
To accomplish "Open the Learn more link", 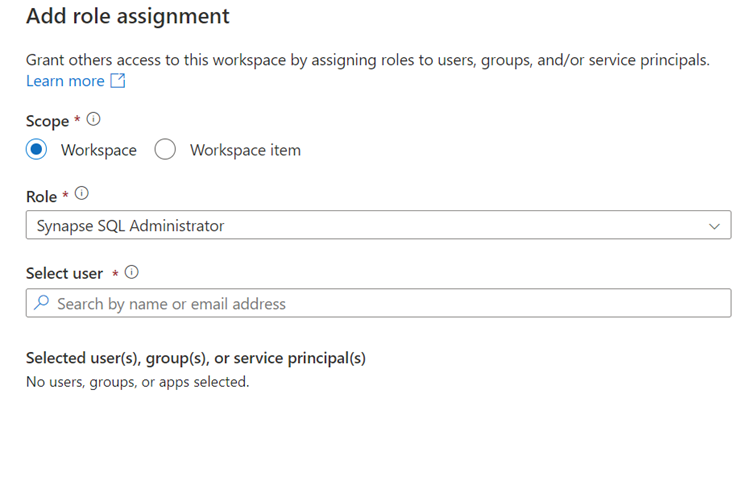I will 65,81.
